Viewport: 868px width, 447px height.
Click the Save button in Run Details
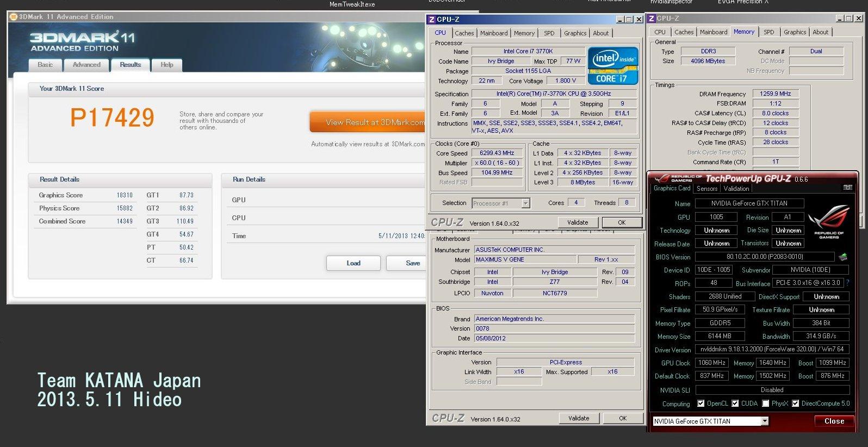click(407, 263)
